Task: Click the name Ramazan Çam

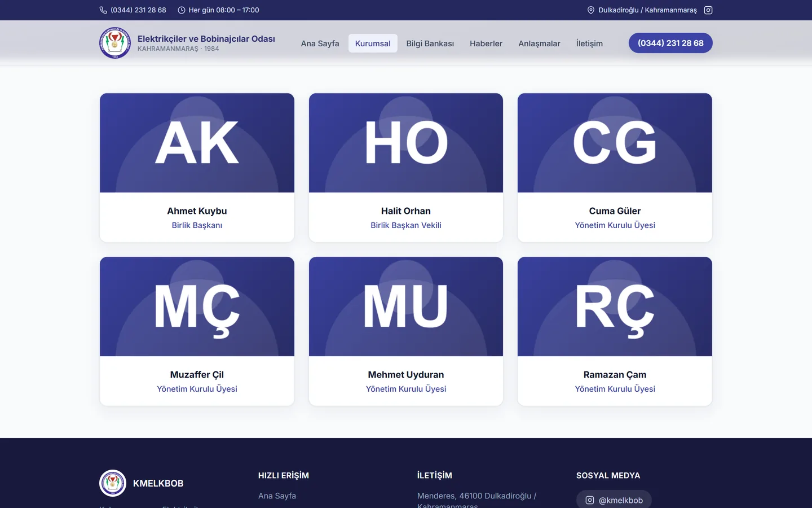Action: [615, 375]
